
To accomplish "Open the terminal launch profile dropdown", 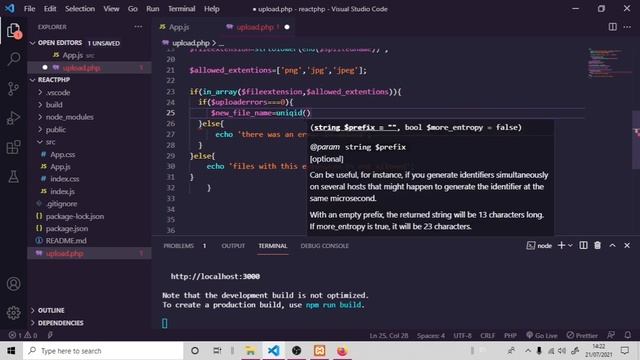I will pos(570,245).
